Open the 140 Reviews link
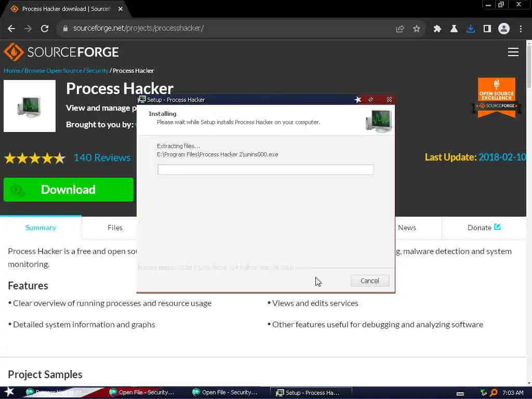The width and height of the screenshot is (532, 399). pyautogui.click(x=102, y=158)
